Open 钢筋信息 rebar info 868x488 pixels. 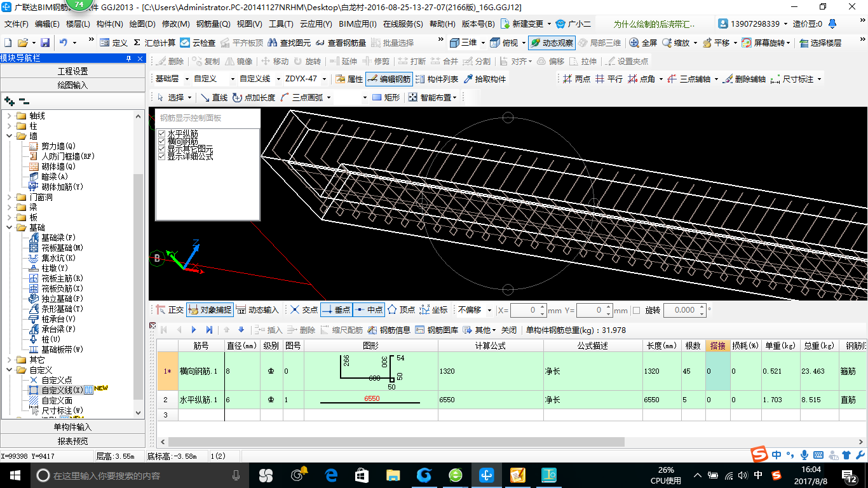click(389, 330)
